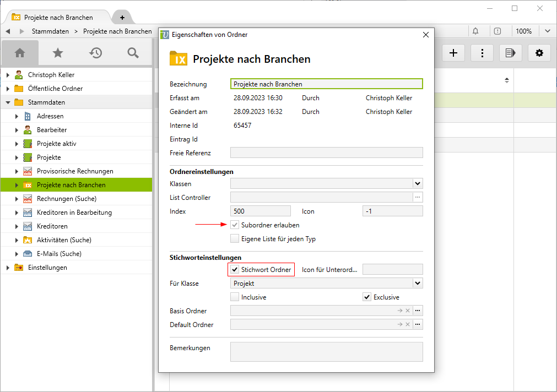Open the settings gear in toolbar

[539, 53]
